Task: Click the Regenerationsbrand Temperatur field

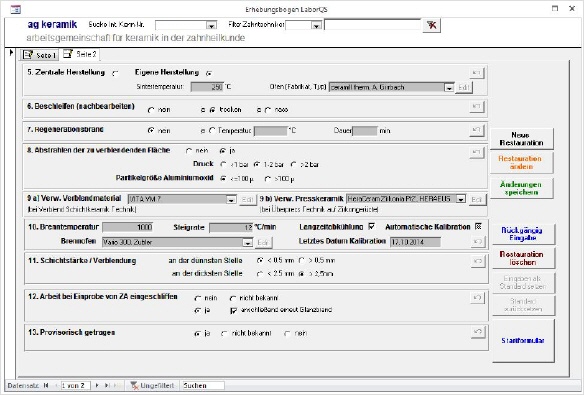Action: click(271, 131)
